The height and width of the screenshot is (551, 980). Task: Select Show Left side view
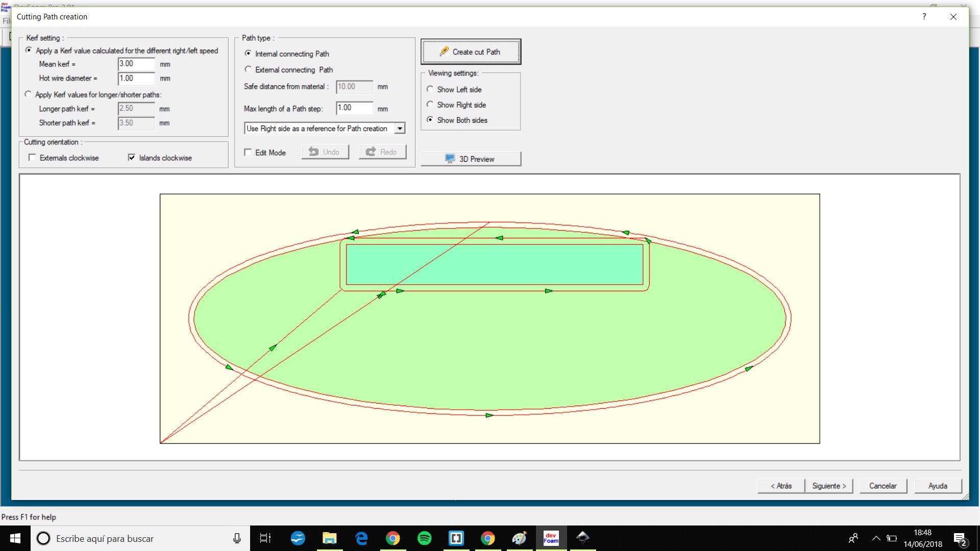point(430,89)
